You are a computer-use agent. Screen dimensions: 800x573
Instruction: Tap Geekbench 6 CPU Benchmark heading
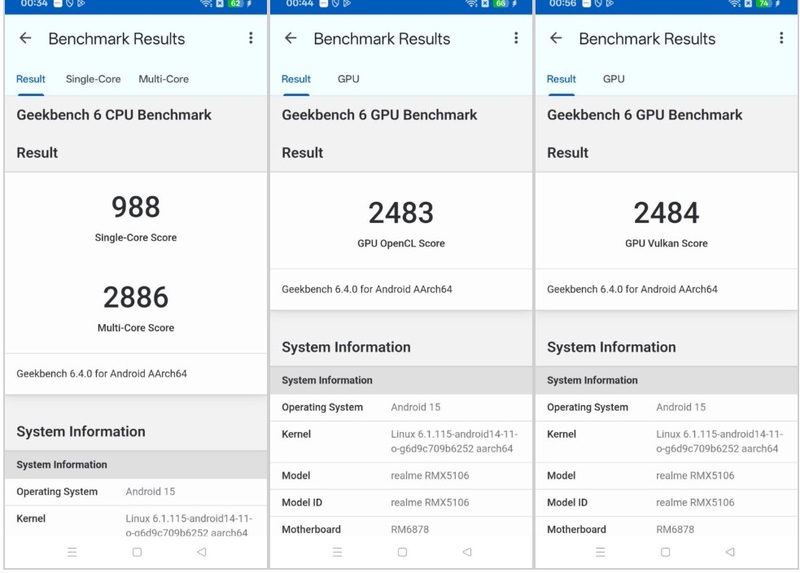point(114,115)
